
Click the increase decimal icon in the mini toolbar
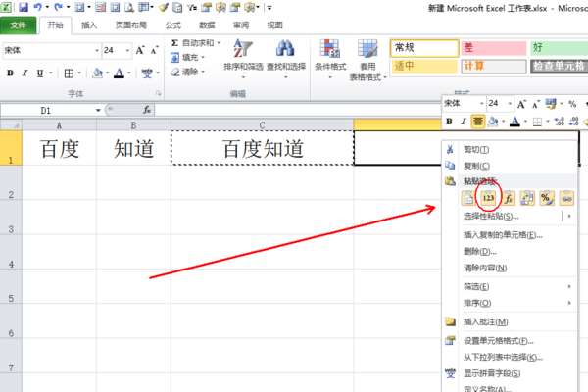coord(560,122)
